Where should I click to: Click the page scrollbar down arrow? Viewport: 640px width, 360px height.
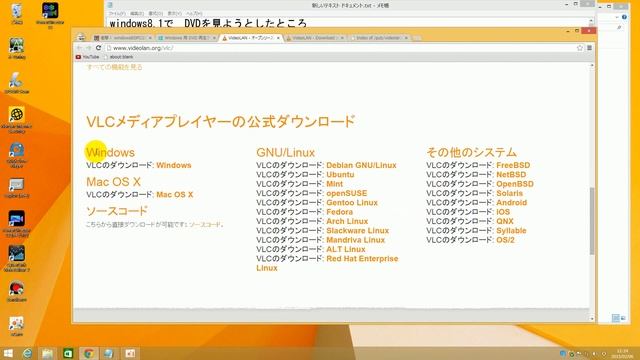pyautogui.click(x=592, y=318)
